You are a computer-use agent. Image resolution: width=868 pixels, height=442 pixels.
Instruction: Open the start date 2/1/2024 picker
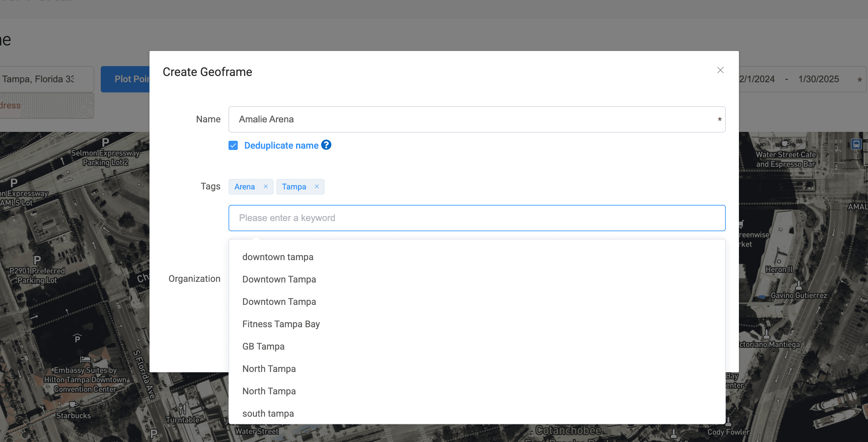(756, 79)
